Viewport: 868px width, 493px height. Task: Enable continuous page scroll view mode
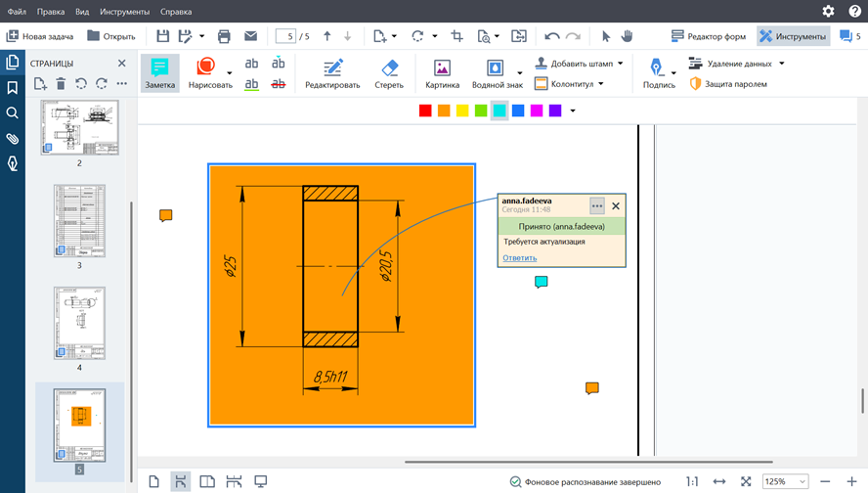coord(180,481)
